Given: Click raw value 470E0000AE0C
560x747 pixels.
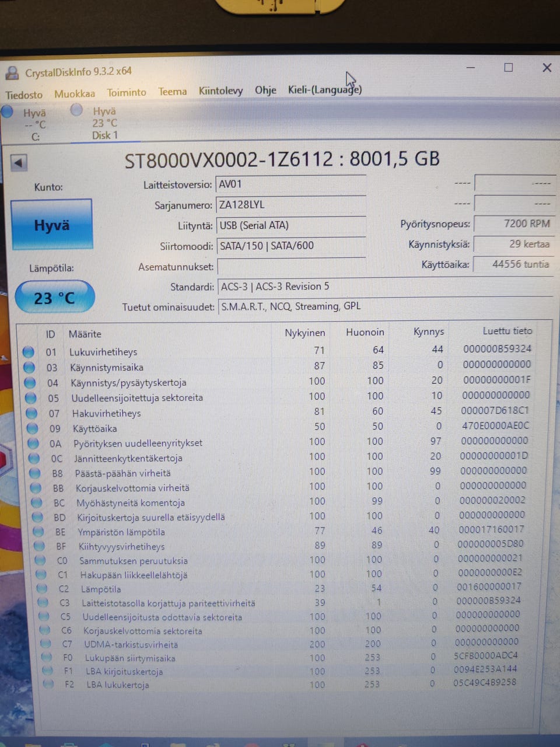Looking at the screenshot, I should [x=495, y=425].
